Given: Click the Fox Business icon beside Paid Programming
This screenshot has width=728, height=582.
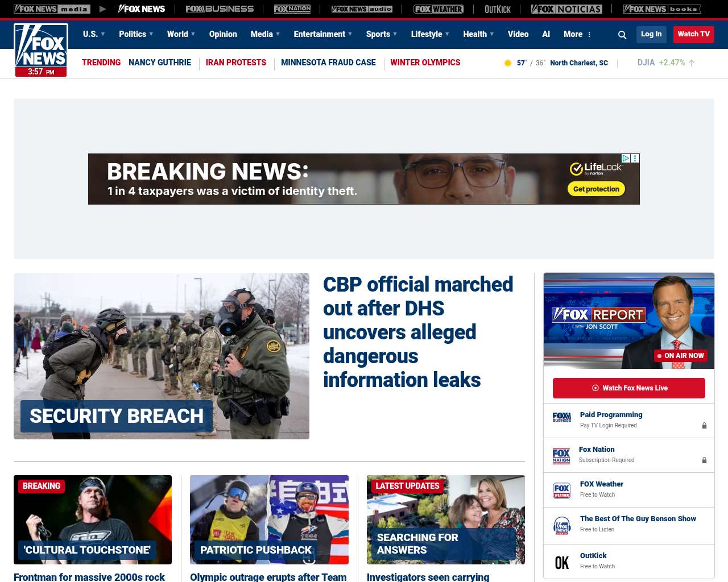Looking at the screenshot, I should pos(562,417).
